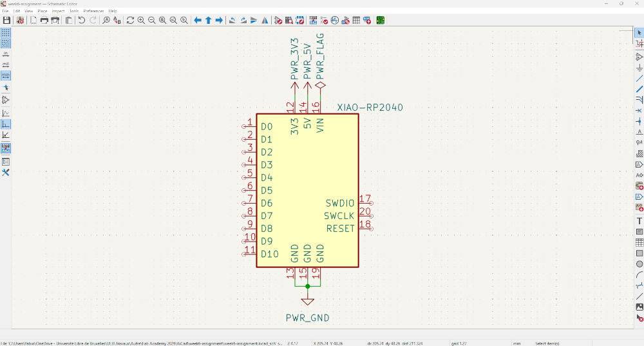
Task: Open the Symbol Editor
Action: pyautogui.click(x=278, y=20)
